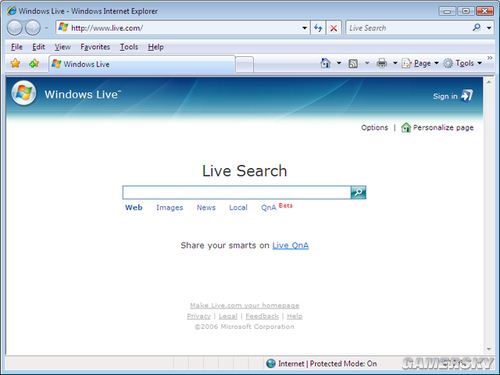This screenshot has height=375, width=500.
Task: Refresh the page with the Refresh icon
Action: pos(318,28)
